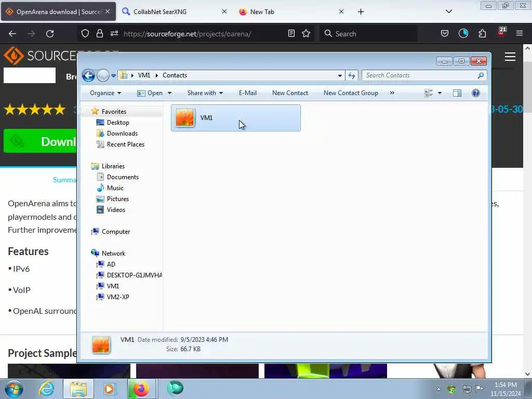Switch to Firefox on the taskbar
The image size is (532, 399).
[x=141, y=389]
